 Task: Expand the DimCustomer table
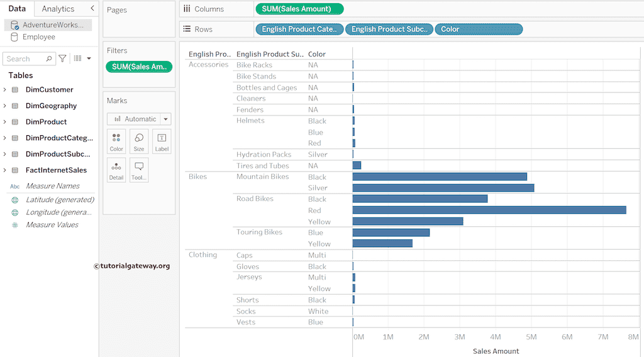5,90
